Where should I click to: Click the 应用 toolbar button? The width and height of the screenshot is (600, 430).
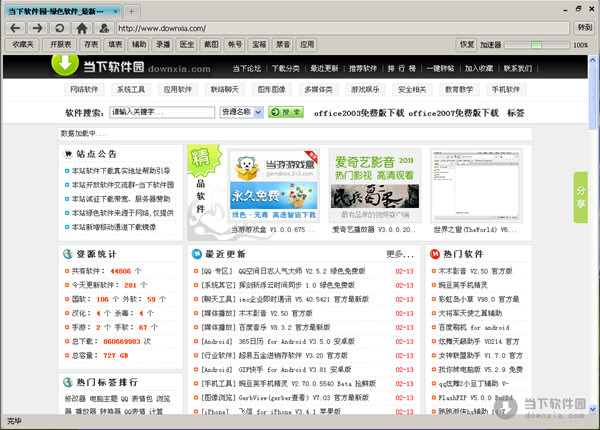click(x=307, y=45)
